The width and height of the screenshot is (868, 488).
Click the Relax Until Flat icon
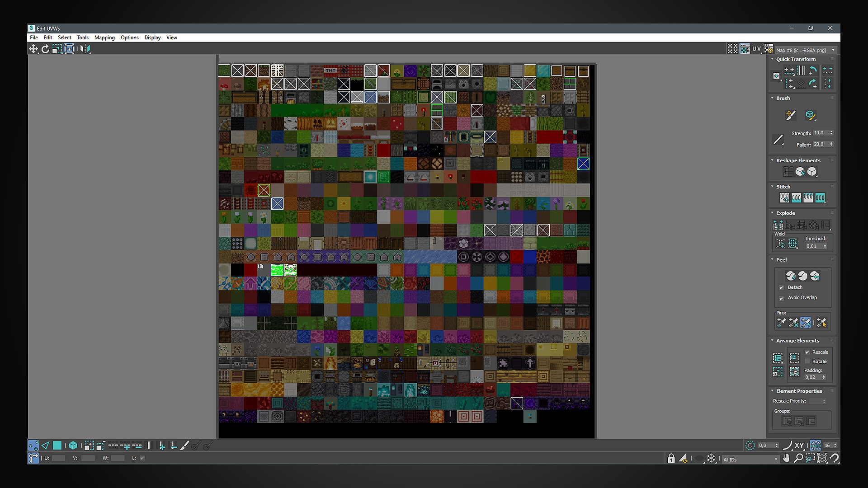[x=800, y=172]
